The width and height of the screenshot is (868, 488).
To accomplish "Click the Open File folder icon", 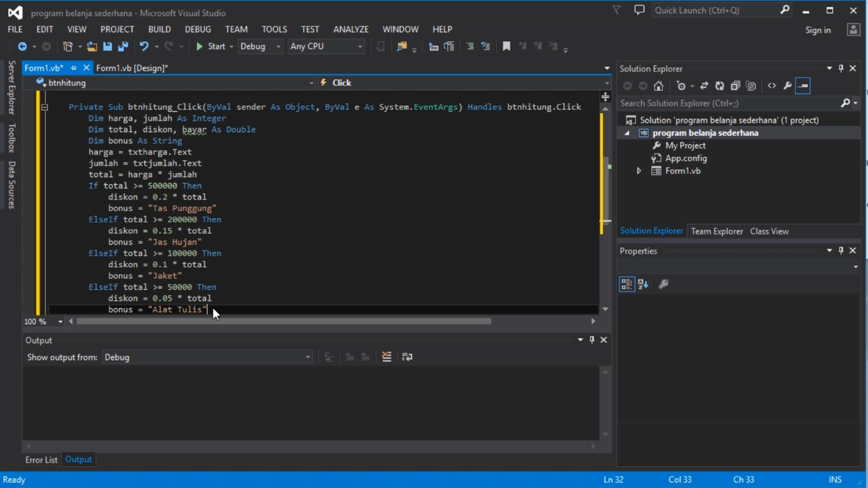I will pyautogui.click(x=92, y=46).
